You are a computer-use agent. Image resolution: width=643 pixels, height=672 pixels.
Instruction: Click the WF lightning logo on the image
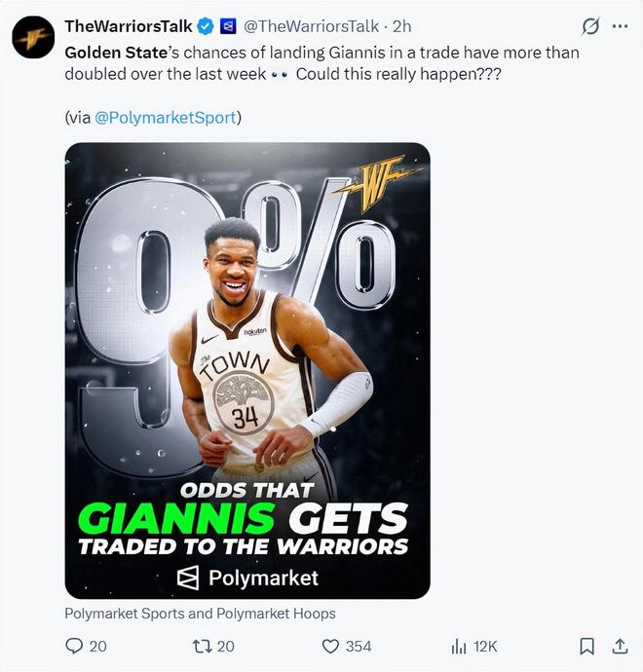point(373,178)
